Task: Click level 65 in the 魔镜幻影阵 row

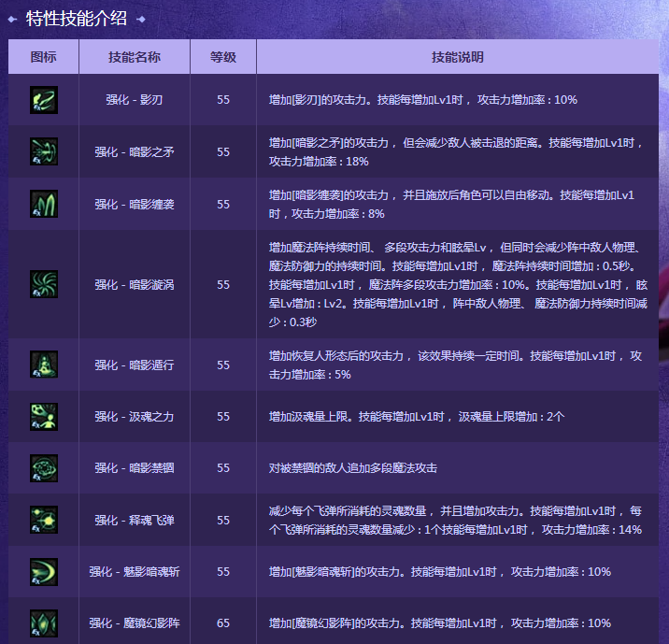Action: click(x=223, y=623)
